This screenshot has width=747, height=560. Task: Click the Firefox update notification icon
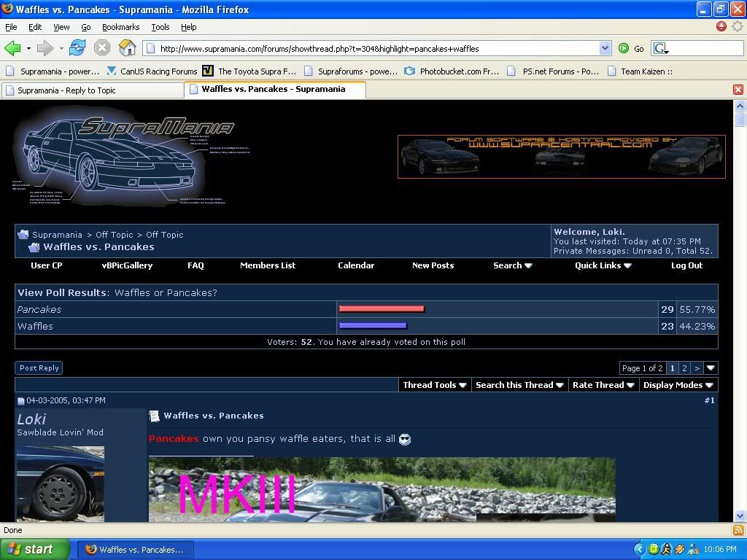click(x=721, y=27)
